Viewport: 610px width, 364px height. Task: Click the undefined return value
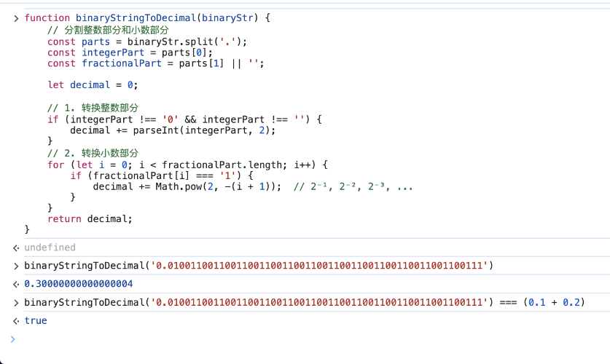[x=50, y=248]
